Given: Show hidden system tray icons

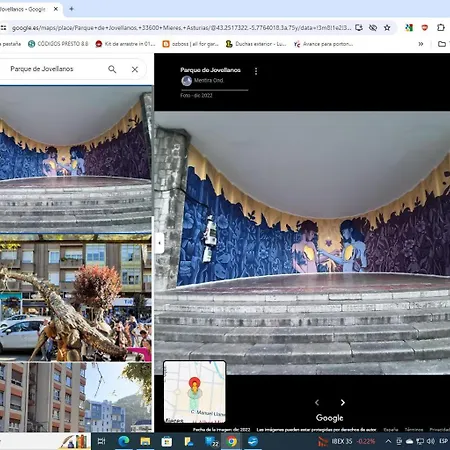Looking at the screenshot, I should 388,441.
